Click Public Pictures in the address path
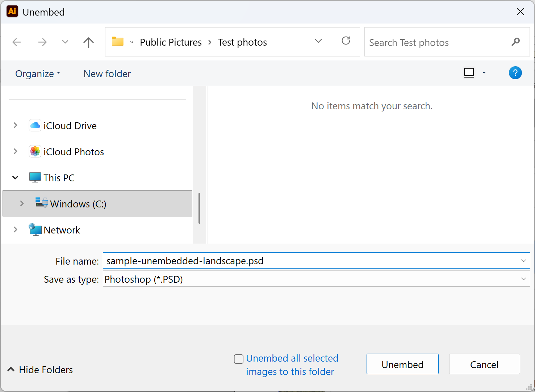 (171, 42)
